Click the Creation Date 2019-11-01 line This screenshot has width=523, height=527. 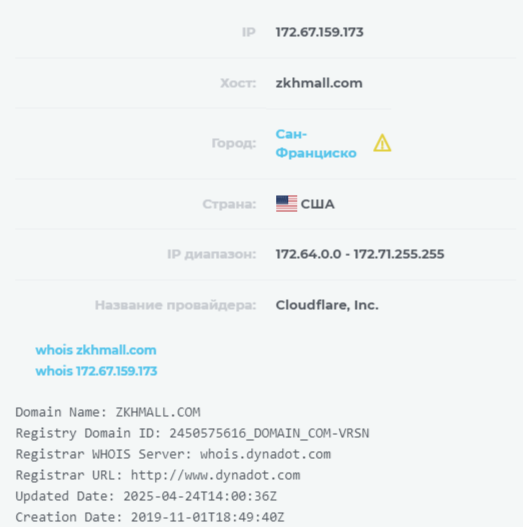(150, 517)
